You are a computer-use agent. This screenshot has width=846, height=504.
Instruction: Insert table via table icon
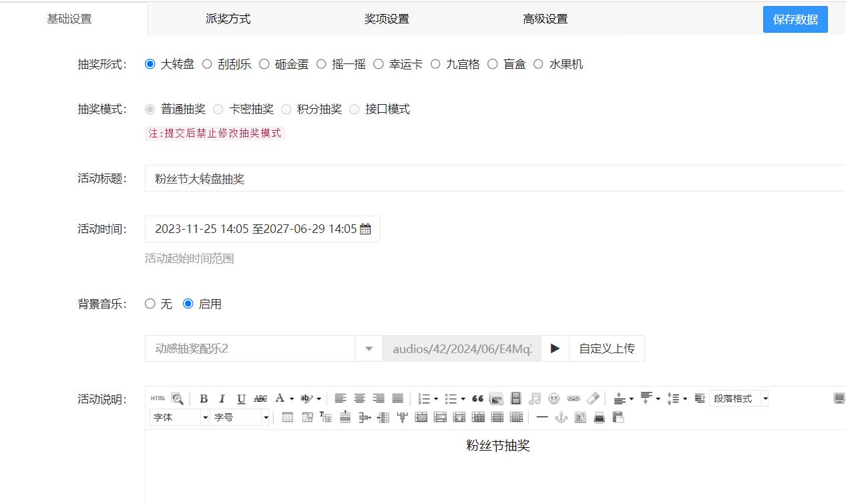(288, 417)
